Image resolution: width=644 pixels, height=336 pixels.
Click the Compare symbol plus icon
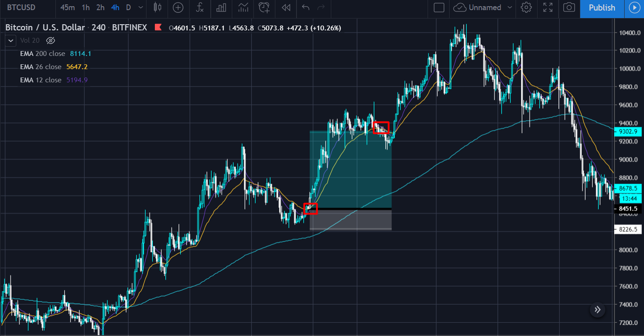(178, 8)
